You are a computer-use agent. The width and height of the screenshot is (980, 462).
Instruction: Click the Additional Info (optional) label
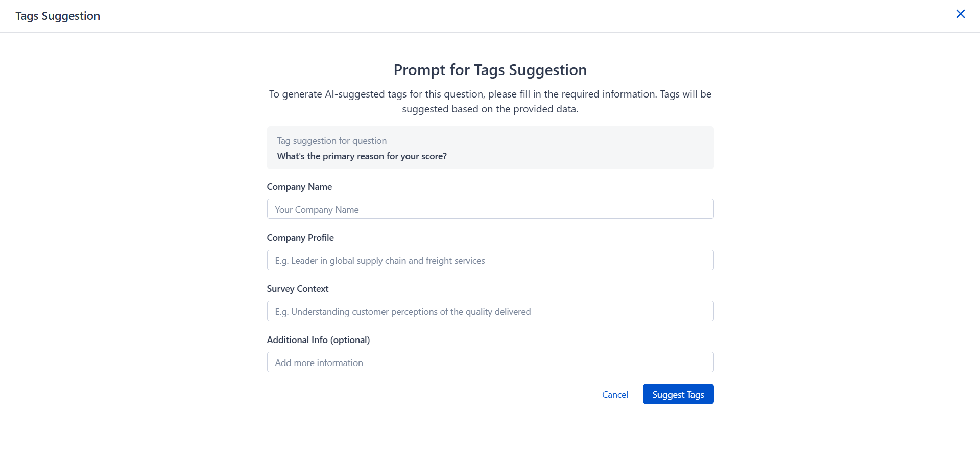pyautogui.click(x=318, y=340)
